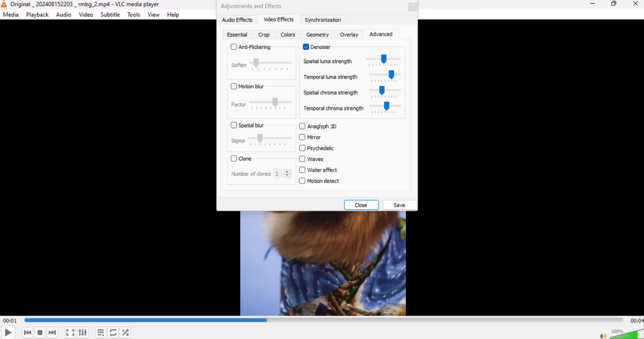644x339 pixels.
Task: Click the skip to previous button
Action: 27,332
